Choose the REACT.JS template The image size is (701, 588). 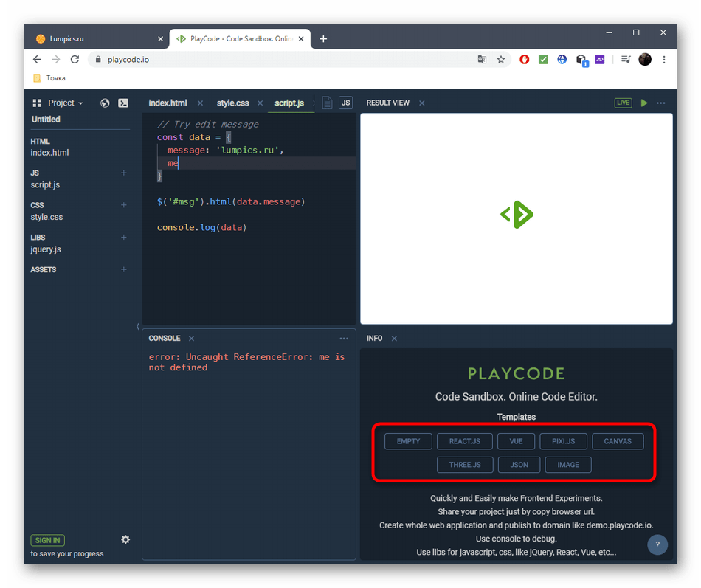[465, 441]
